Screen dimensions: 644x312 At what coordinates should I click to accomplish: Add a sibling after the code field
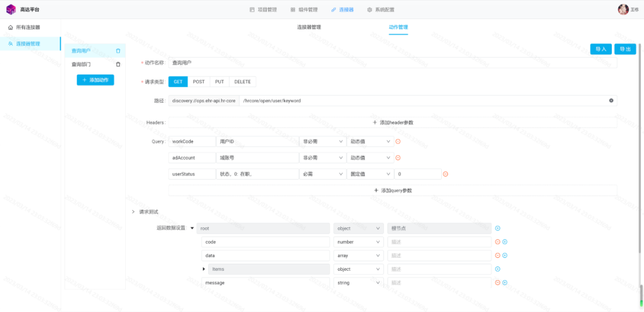tap(505, 242)
